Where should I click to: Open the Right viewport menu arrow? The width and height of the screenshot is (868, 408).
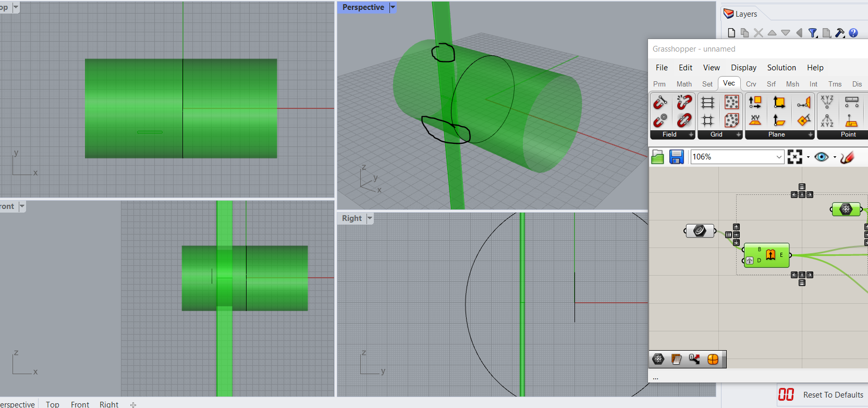370,218
